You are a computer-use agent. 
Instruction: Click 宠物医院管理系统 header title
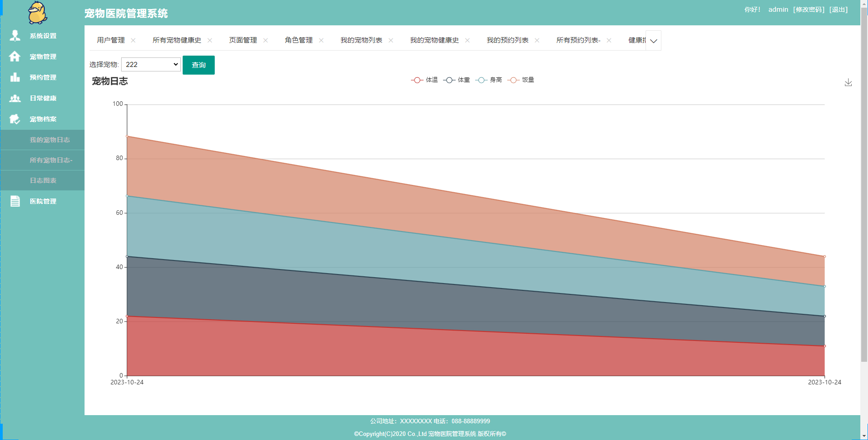pyautogui.click(x=126, y=14)
